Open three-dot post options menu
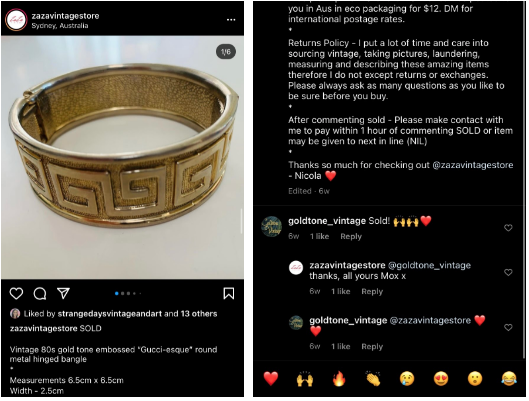529x401 pixels. tap(231, 20)
